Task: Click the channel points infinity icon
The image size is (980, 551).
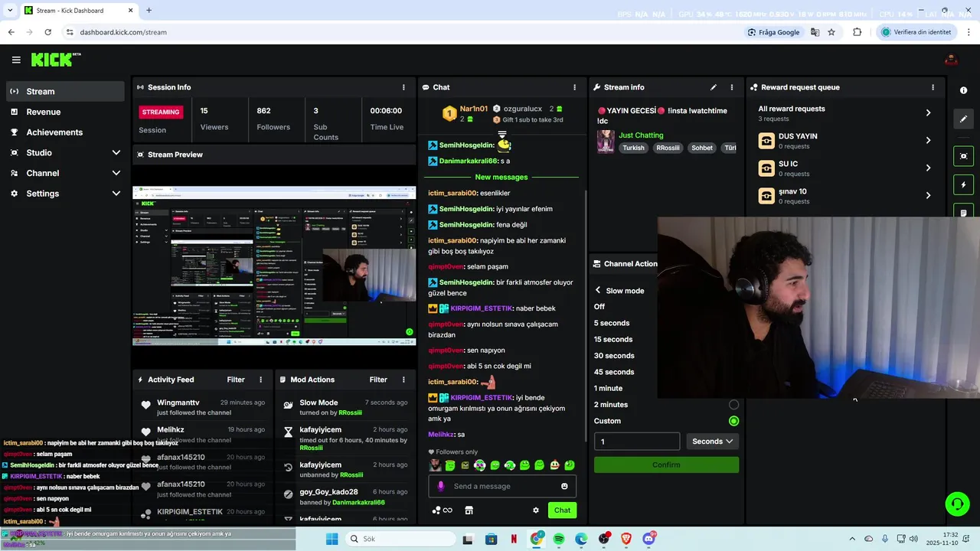Action: pos(443,510)
